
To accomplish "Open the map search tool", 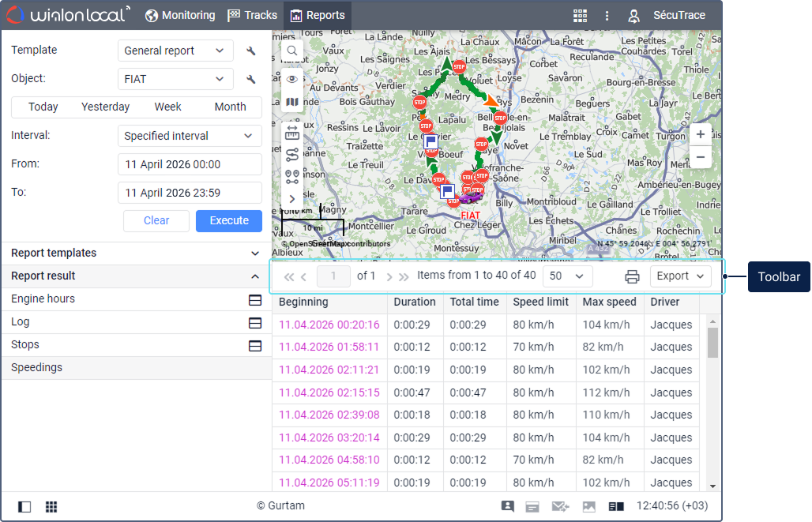I will click(292, 51).
